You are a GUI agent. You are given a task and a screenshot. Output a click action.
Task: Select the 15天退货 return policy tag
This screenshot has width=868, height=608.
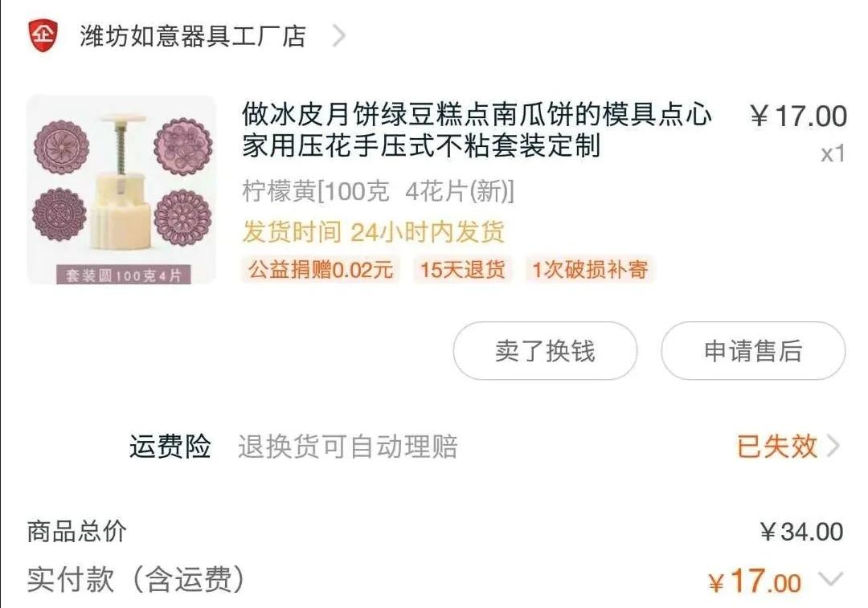(462, 270)
